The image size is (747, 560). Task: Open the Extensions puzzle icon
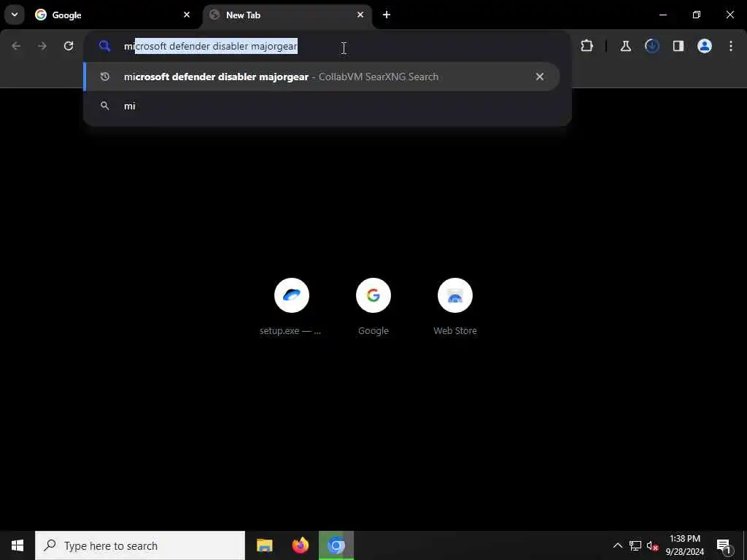point(587,46)
